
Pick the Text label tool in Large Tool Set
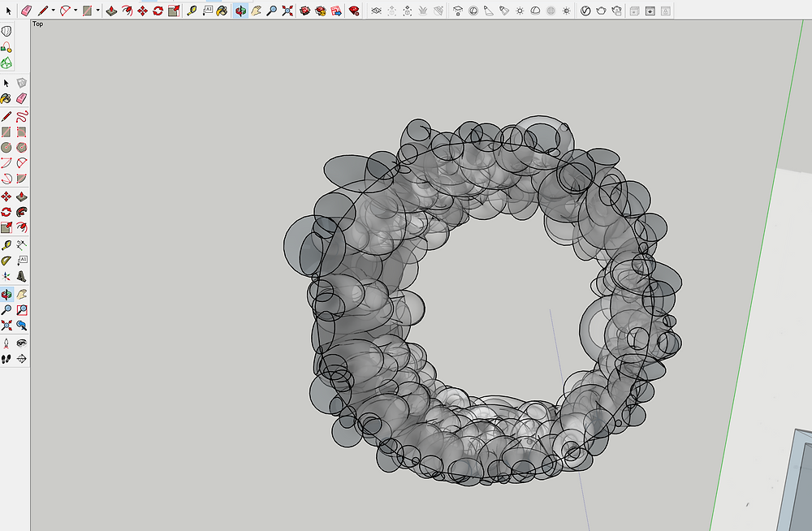coord(21,260)
